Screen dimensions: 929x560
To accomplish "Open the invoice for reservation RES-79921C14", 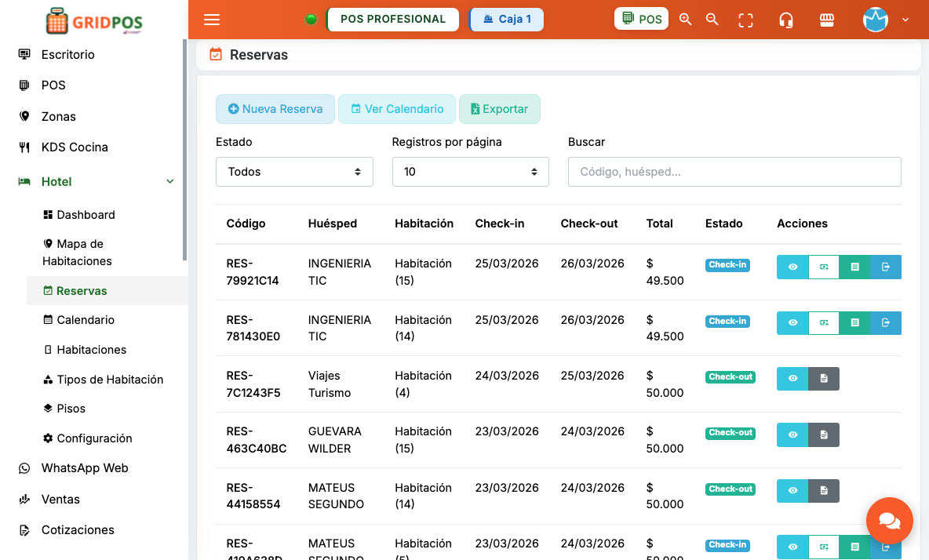I will [x=854, y=267].
